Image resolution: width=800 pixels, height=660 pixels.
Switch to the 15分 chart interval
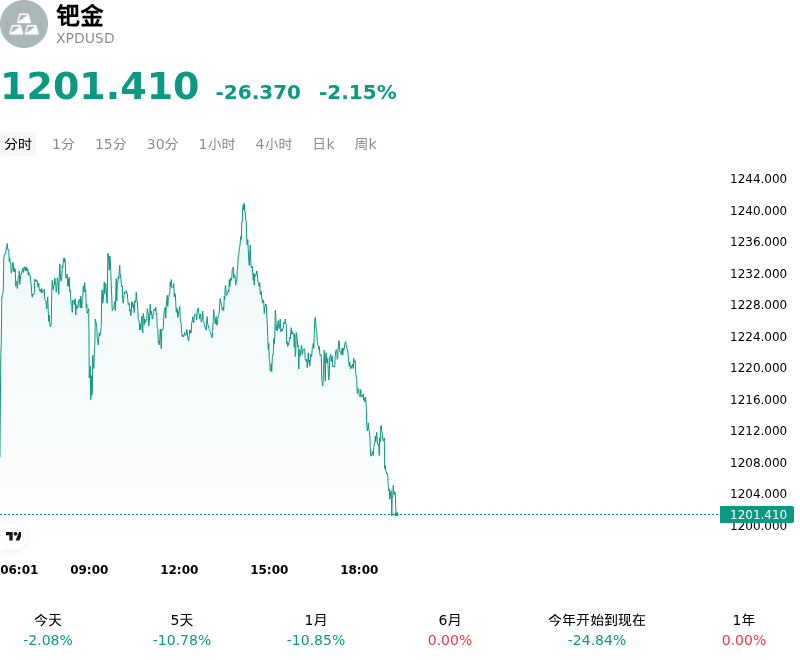point(111,144)
